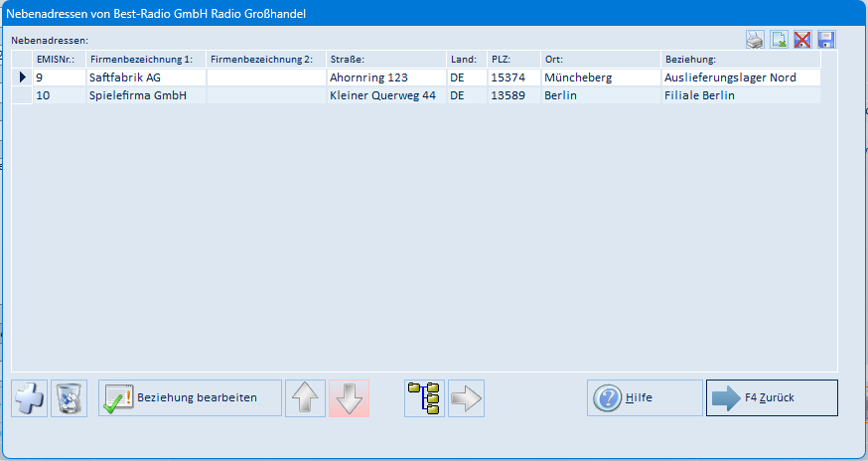This screenshot has height=461, width=868.
Task: Click empty Firmenbezeichnung 2 cell for Saftfabrik AG
Action: pyautogui.click(x=266, y=77)
